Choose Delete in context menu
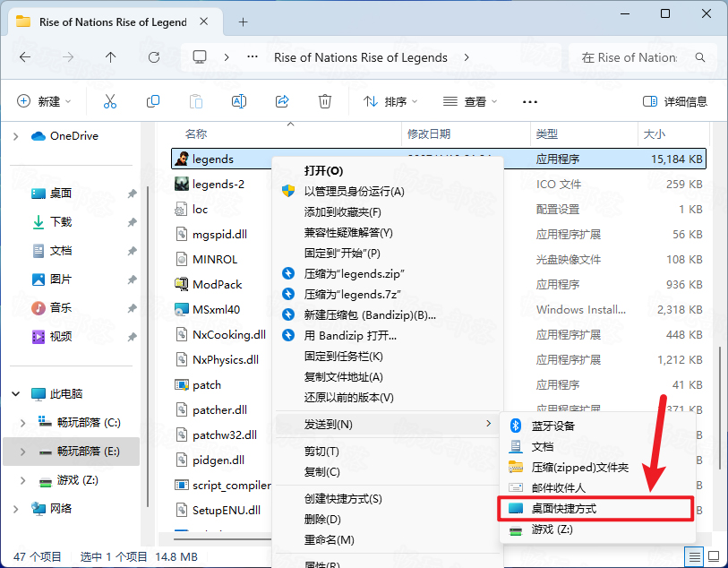728x568 pixels. click(322, 520)
